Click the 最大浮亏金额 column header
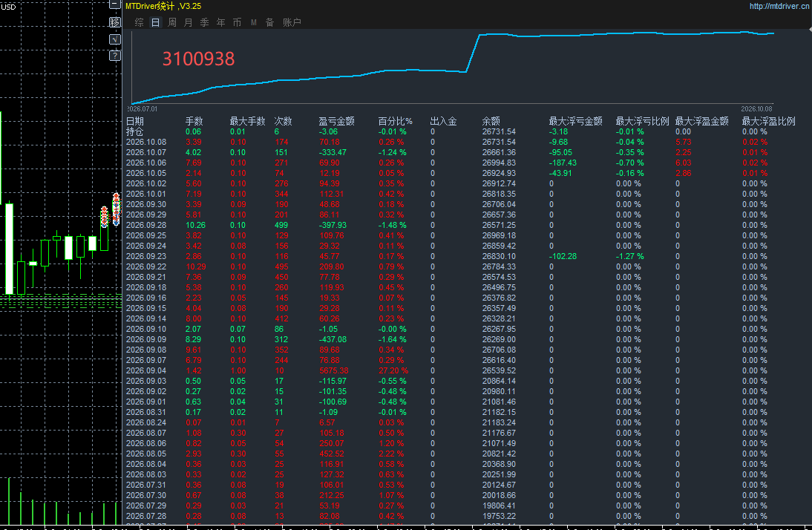 click(x=576, y=121)
